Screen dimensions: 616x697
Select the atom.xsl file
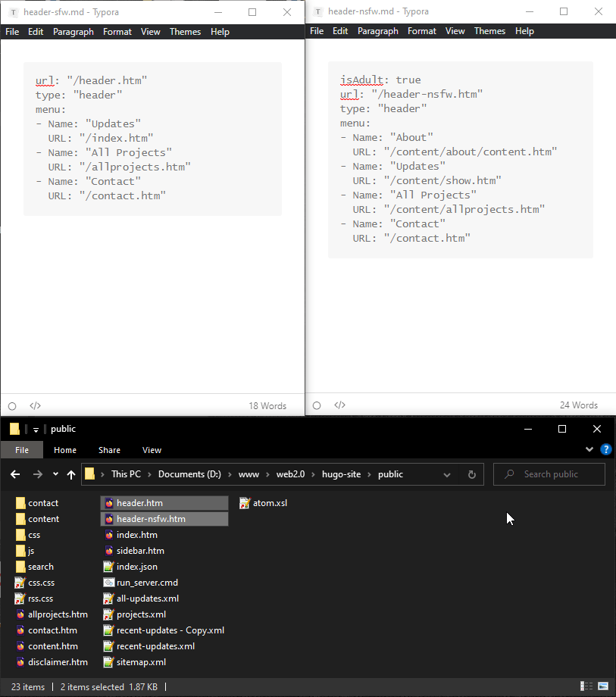[x=270, y=503]
